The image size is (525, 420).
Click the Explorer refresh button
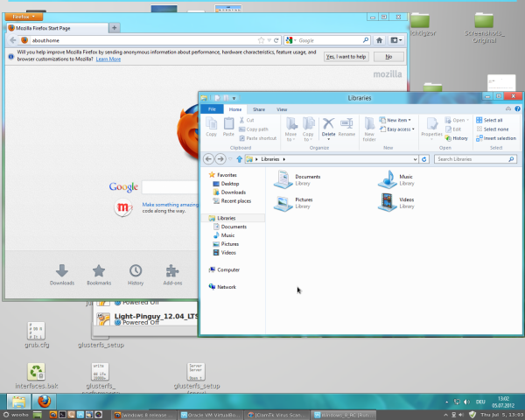(x=424, y=159)
